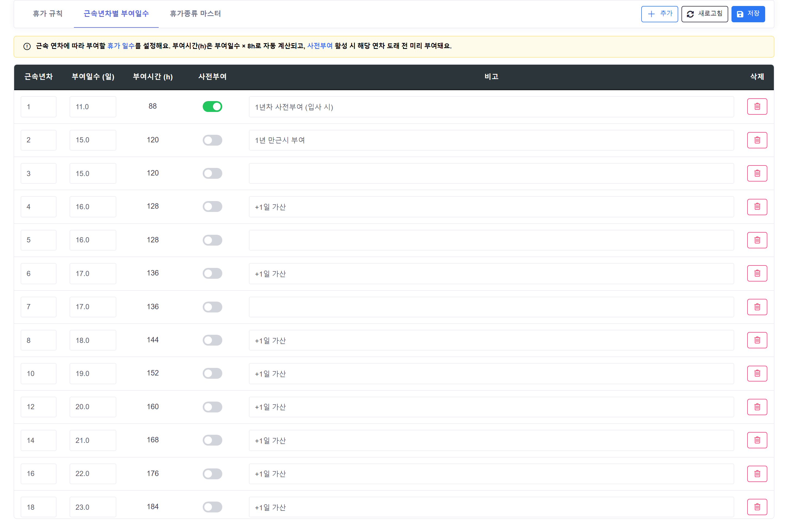Delete the tenure year 8 row
The width and height of the screenshot is (788, 532).
(x=757, y=340)
